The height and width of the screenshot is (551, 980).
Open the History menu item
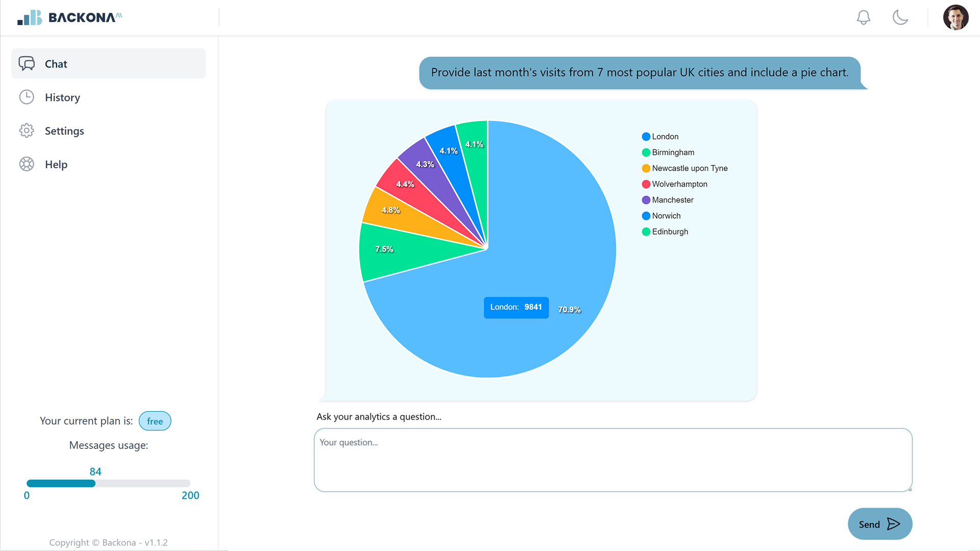(62, 97)
